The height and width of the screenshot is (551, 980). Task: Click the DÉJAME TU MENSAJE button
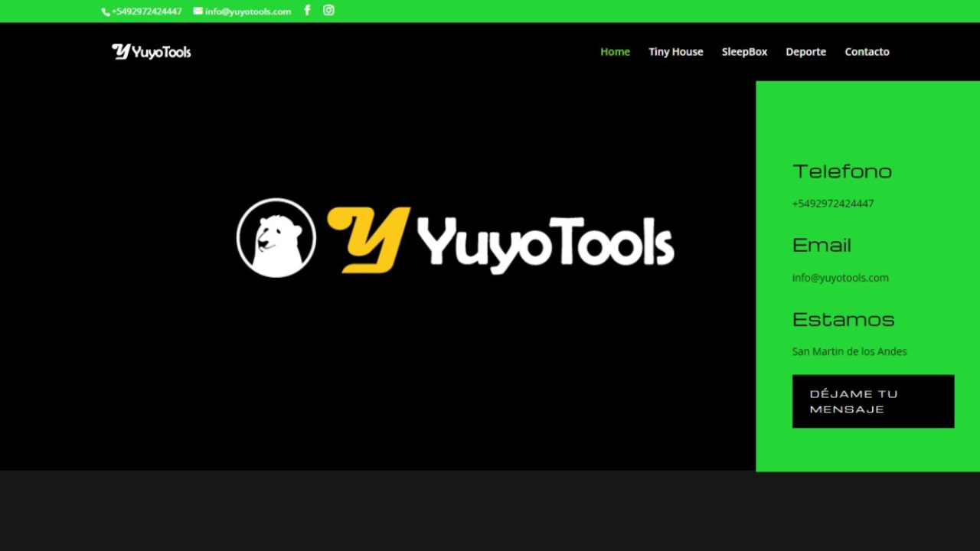[x=873, y=401]
